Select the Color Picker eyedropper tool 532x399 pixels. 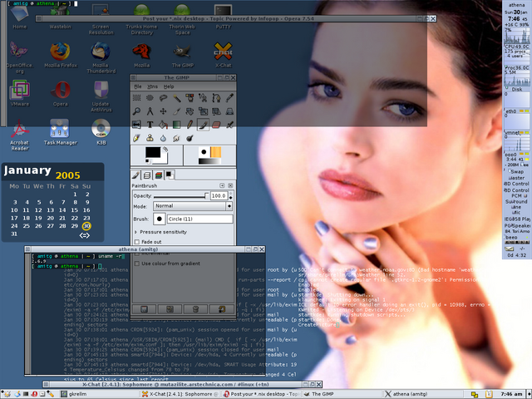(x=229, y=98)
